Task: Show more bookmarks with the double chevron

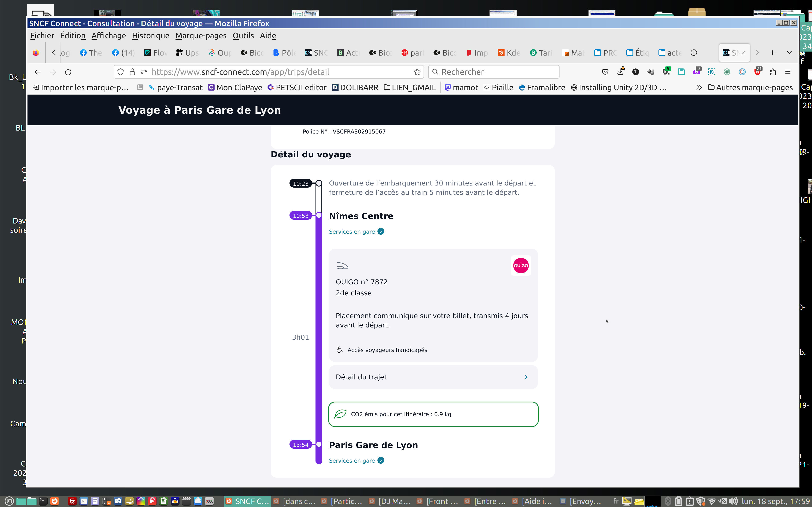Action: click(699, 87)
